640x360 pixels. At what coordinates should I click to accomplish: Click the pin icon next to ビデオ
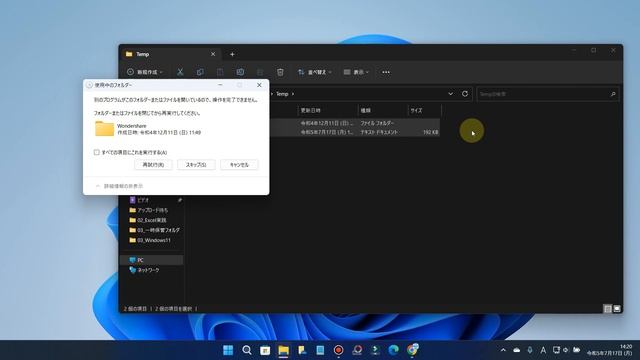[x=180, y=200]
